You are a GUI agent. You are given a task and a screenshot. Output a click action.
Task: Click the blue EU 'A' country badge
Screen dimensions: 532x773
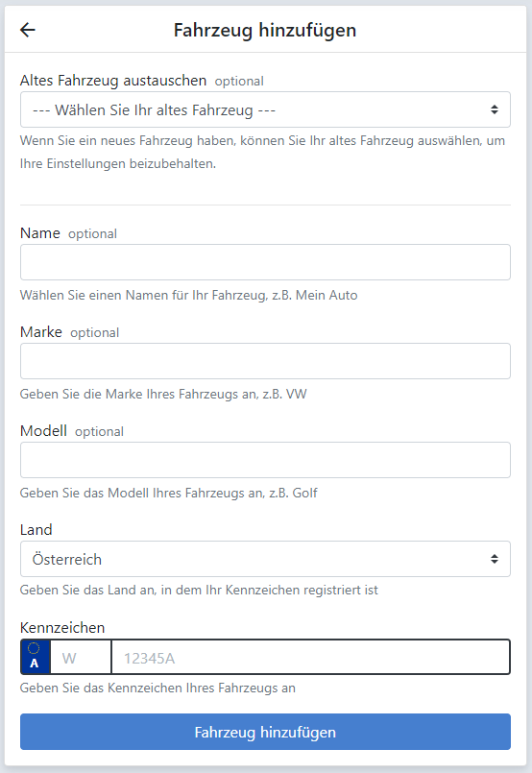click(x=36, y=657)
